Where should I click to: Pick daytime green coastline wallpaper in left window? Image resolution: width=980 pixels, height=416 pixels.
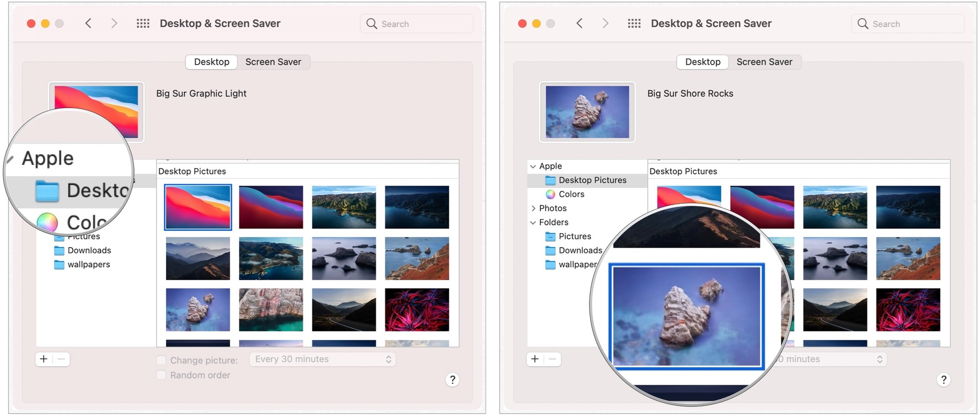coord(344,207)
